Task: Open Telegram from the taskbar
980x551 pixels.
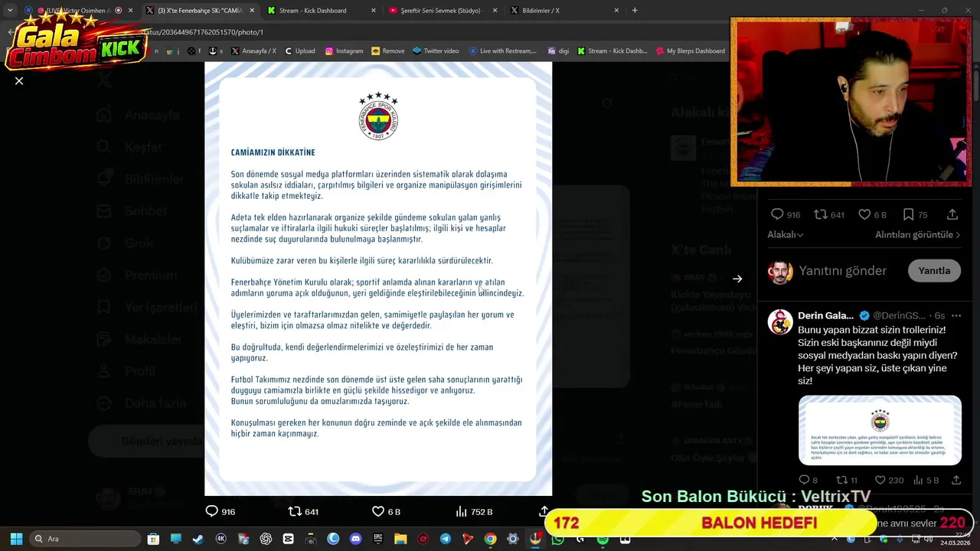Action: coord(446,539)
